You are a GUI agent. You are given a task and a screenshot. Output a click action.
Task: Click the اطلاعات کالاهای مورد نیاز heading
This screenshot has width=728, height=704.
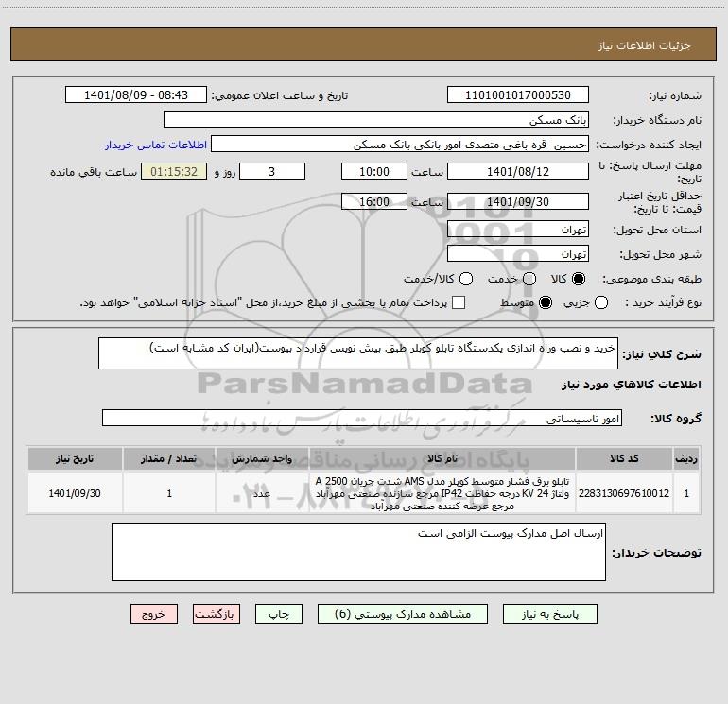632,385
